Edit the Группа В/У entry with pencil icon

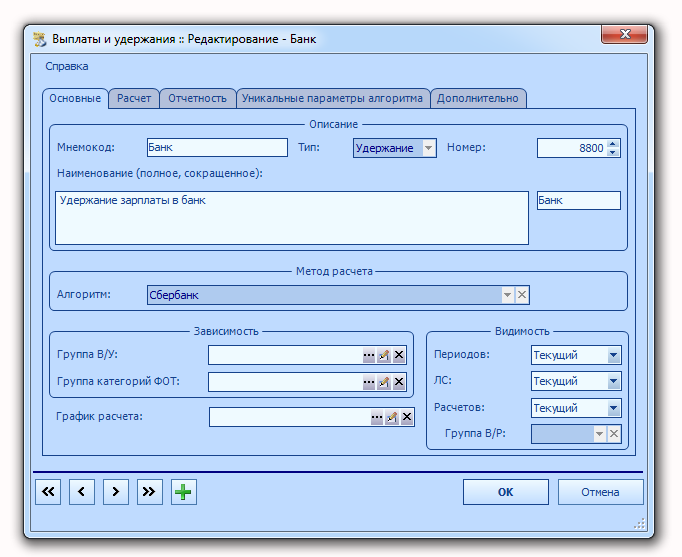click(384, 355)
